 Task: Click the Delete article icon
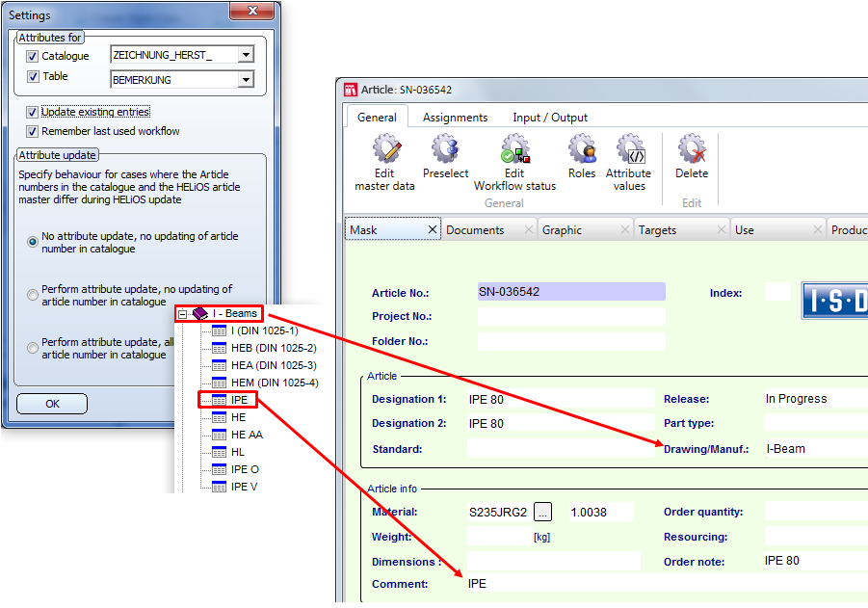point(692,148)
